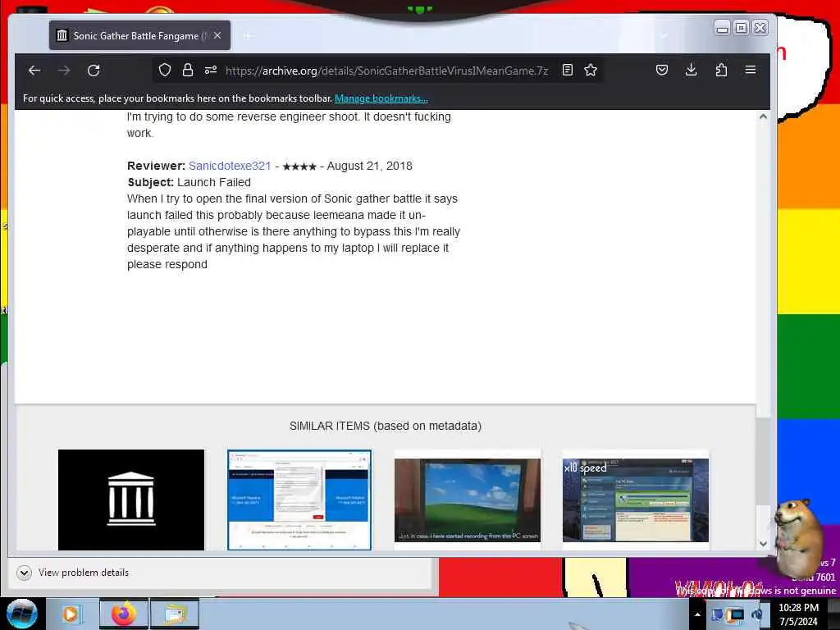Open site permissions icon in address bar
Viewport: 840px width, 630px height.
[211, 71]
